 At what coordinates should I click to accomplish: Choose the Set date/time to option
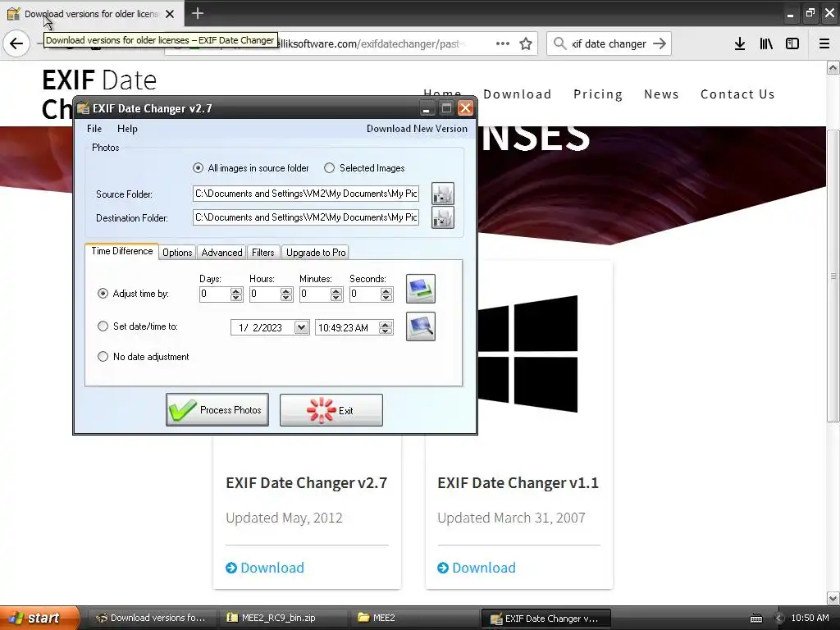tap(137, 326)
